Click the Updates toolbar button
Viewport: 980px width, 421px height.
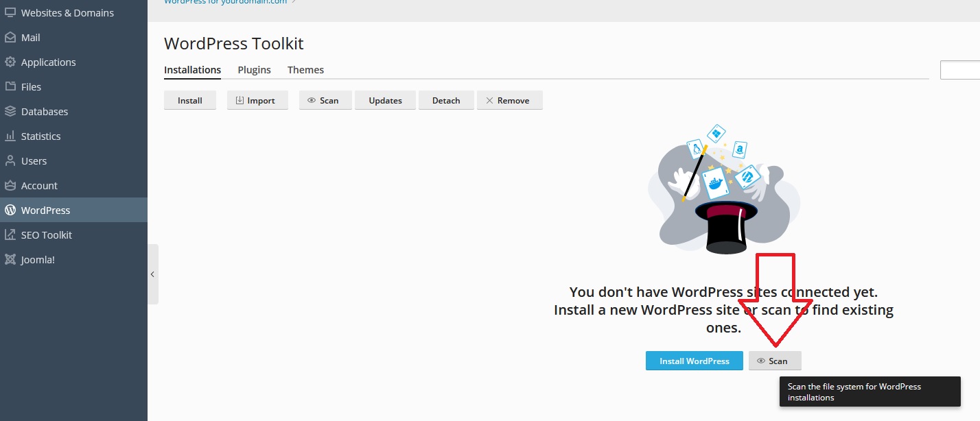[x=385, y=101]
